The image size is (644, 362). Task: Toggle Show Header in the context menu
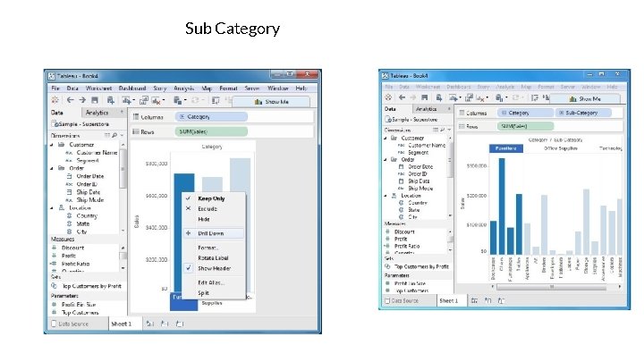(x=214, y=268)
